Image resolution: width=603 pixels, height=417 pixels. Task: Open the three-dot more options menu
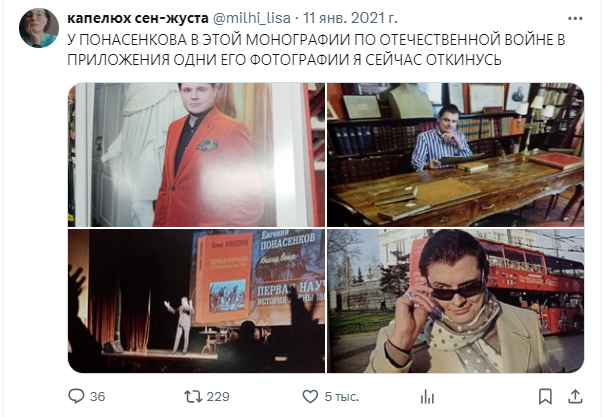pos(575,18)
